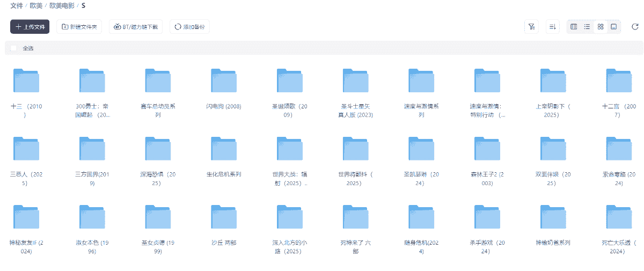Click the 新建文件夹 new folder button
644x271 pixels.
[79, 27]
